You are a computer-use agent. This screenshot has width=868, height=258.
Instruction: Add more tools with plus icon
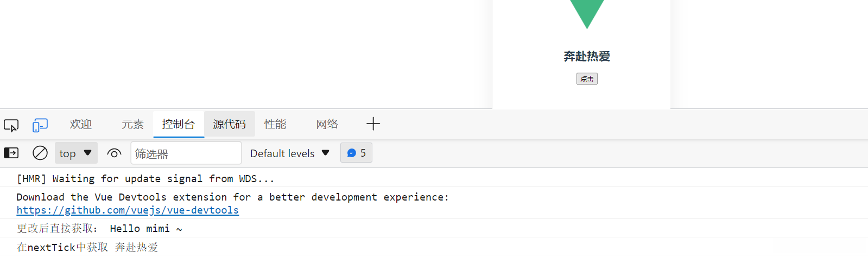(373, 124)
